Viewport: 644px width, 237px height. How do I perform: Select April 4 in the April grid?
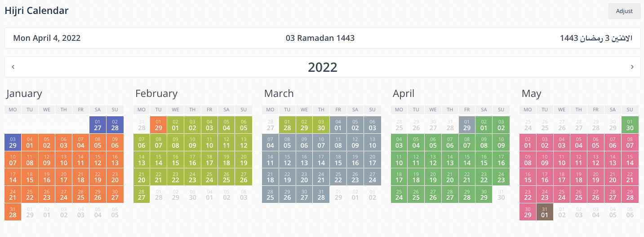point(399,142)
